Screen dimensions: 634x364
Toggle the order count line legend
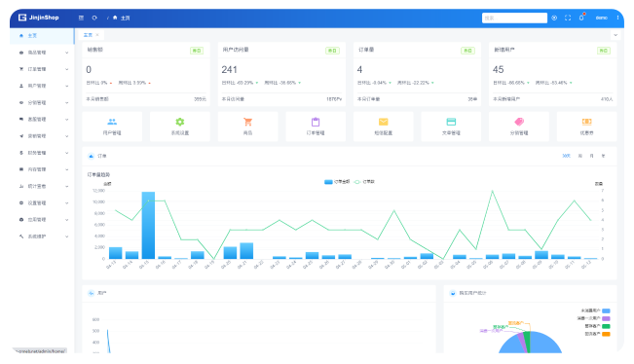(364, 182)
